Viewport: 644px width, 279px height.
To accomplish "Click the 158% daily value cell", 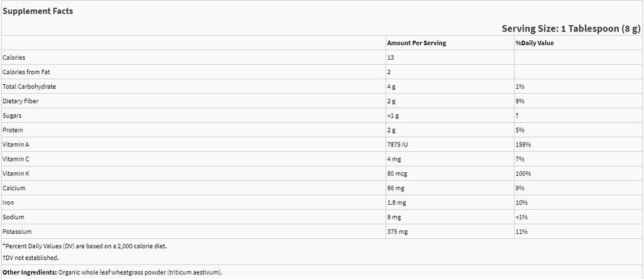I will (524, 145).
